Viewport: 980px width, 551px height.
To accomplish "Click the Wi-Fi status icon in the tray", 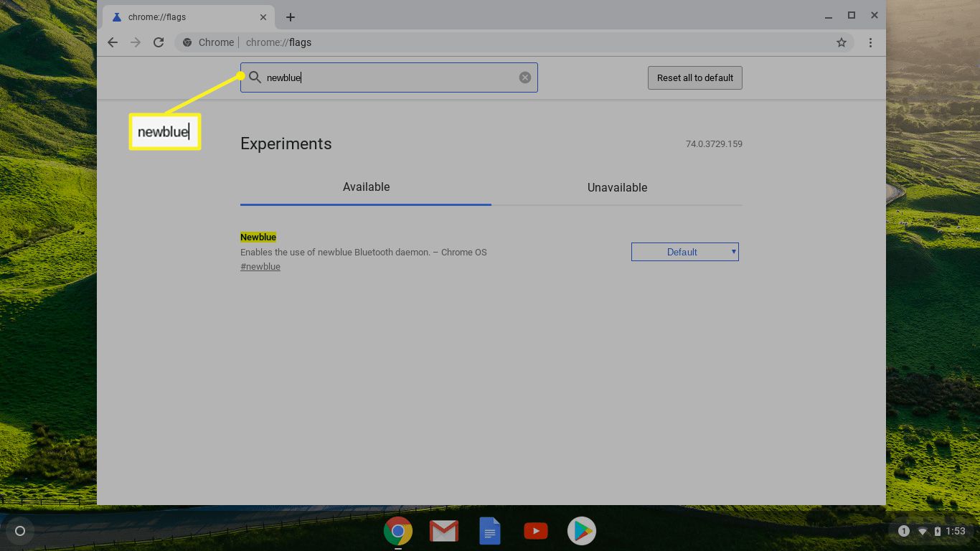I will 923,532.
